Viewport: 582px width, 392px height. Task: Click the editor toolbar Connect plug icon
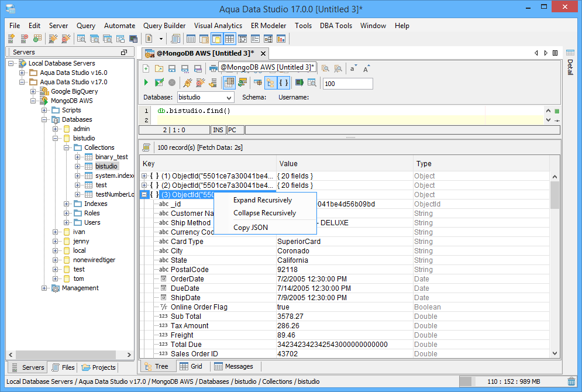(x=187, y=82)
